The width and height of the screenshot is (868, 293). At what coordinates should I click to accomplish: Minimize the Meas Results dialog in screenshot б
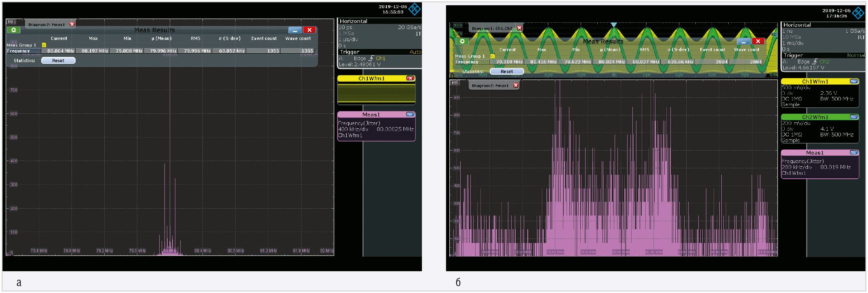tap(743, 42)
